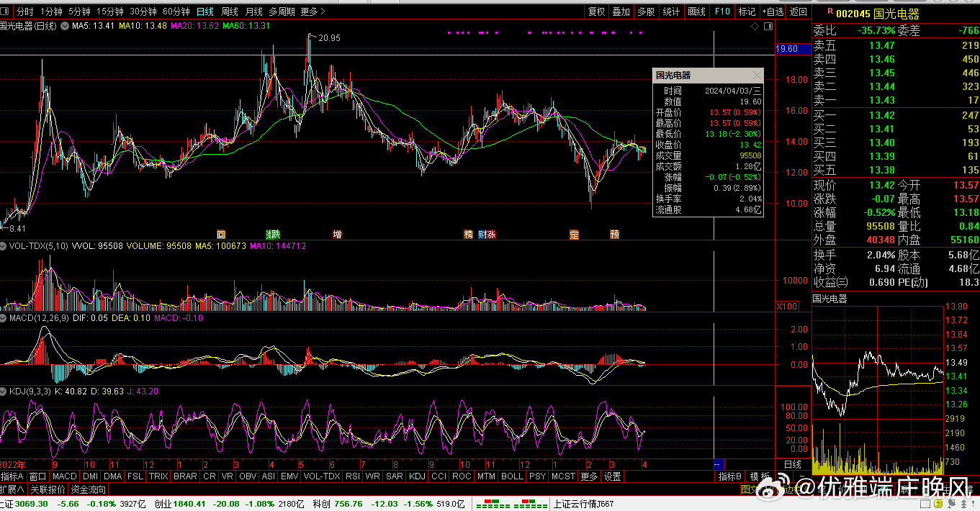Expand the 扩展∧ panel

13,489
